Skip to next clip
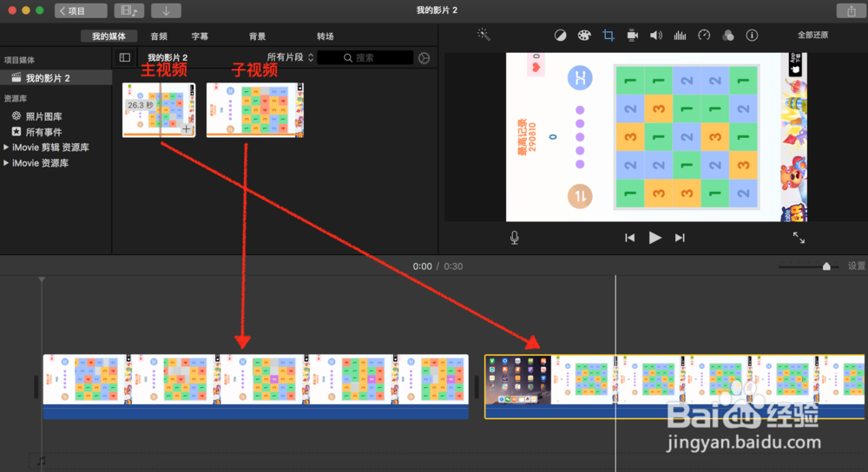The height and width of the screenshot is (472, 868). click(680, 238)
